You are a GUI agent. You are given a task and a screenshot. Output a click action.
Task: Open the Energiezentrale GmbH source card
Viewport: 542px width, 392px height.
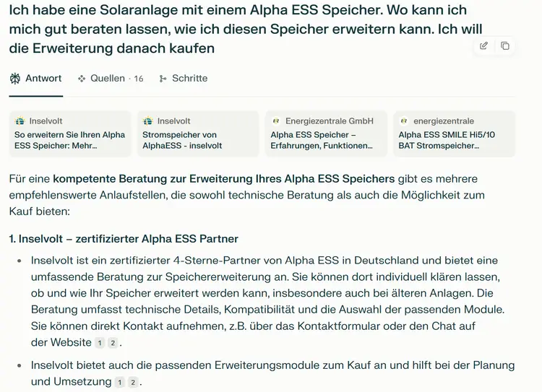tap(326, 134)
